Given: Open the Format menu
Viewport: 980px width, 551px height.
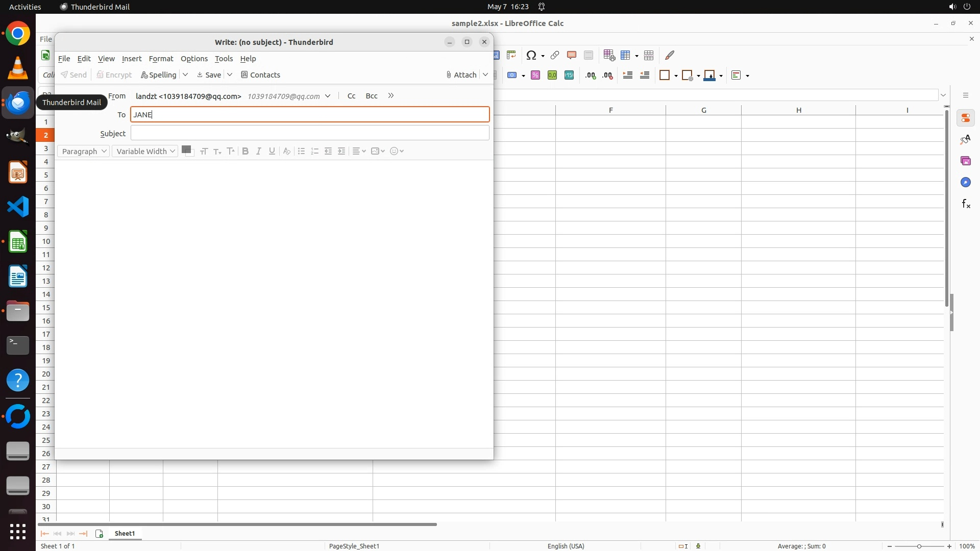Looking at the screenshot, I should (161, 59).
